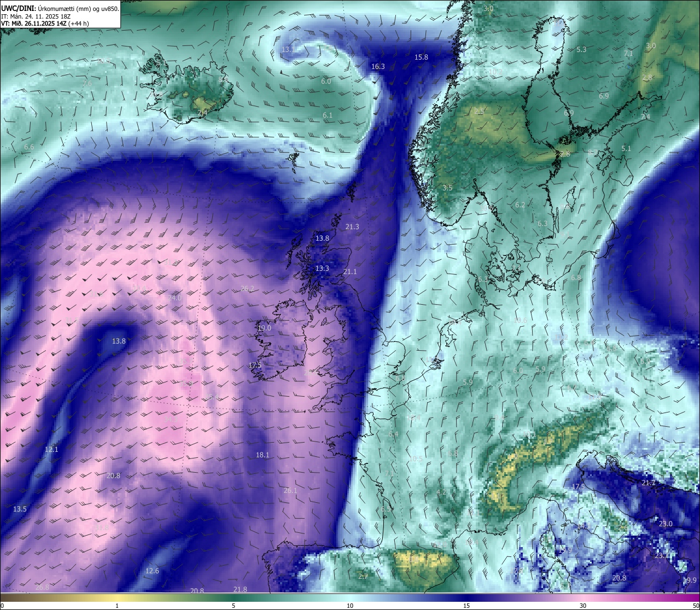The width and height of the screenshot is (700, 610).
Task: Click the 23.0 value label
Action: 666,524
